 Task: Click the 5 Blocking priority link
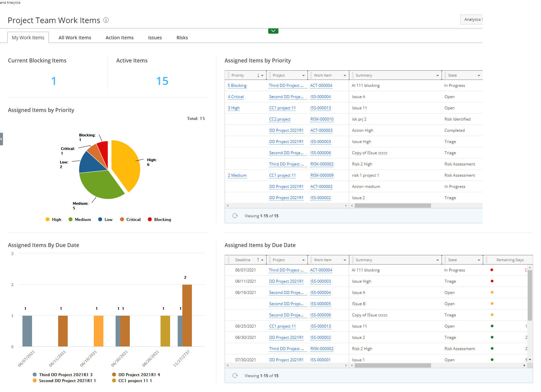(237, 86)
